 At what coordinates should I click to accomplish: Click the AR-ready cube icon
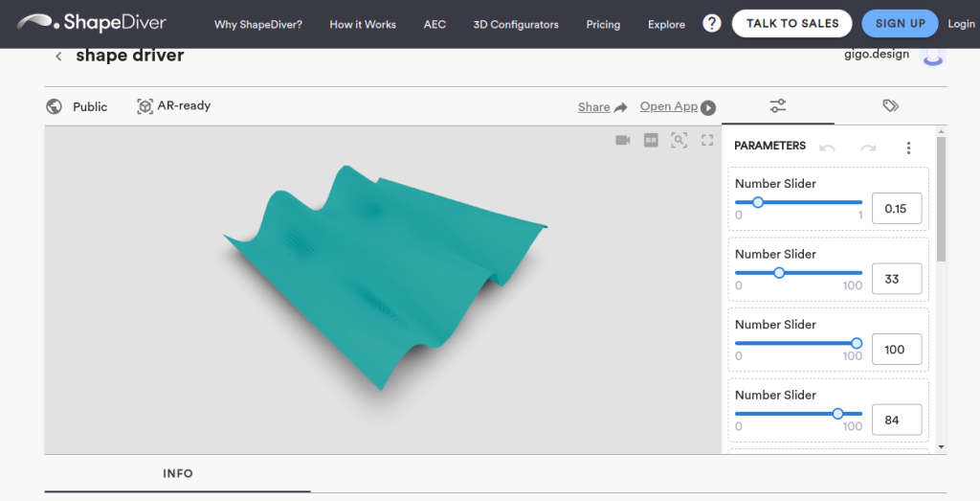[145, 106]
